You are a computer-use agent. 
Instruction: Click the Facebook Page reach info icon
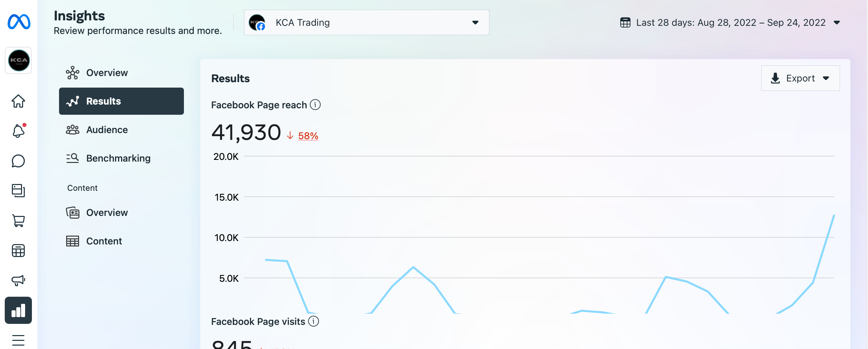tap(315, 105)
